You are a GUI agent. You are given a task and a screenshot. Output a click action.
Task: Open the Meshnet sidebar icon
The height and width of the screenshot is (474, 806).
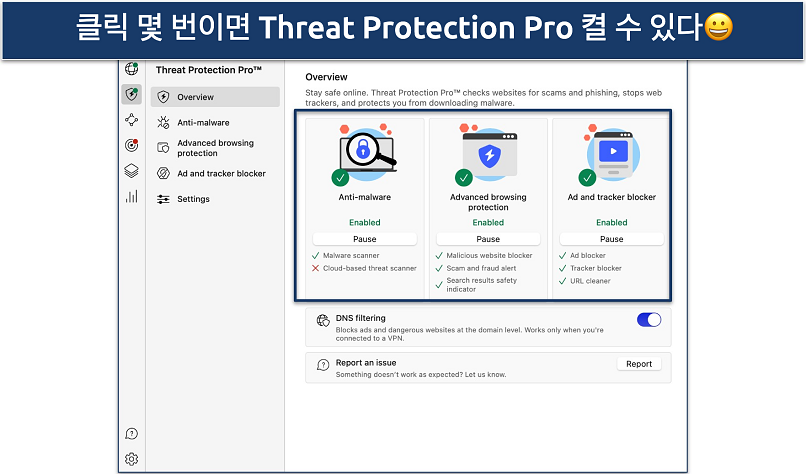(132, 120)
